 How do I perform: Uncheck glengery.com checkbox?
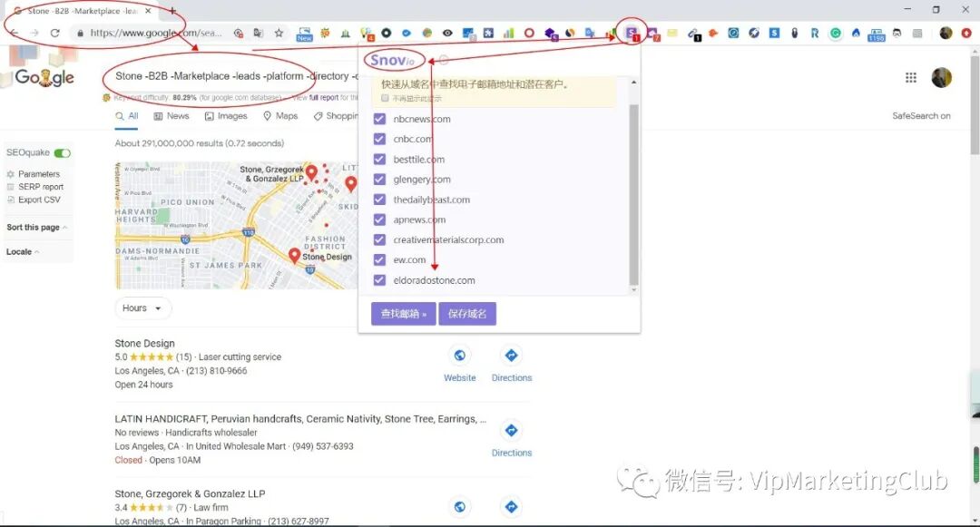[379, 180]
